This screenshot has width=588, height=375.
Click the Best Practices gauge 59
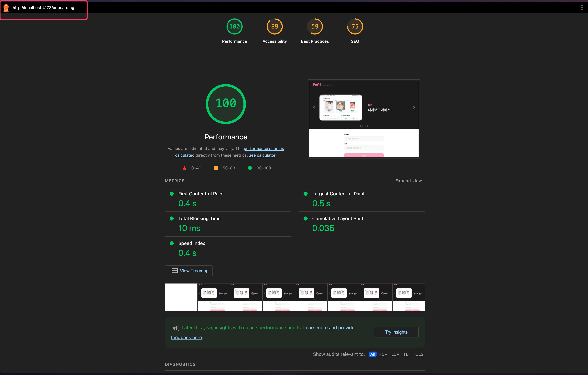[x=315, y=26]
